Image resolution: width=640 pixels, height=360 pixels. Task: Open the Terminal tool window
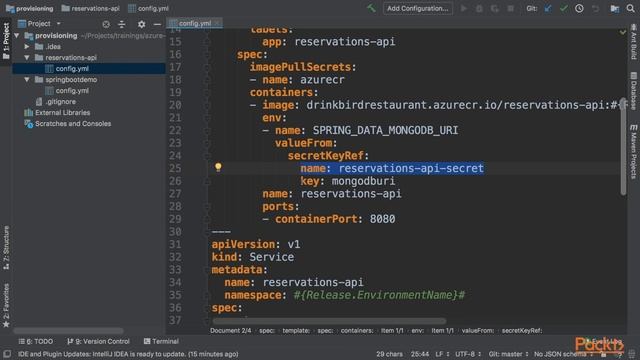[x=161, y=341]
